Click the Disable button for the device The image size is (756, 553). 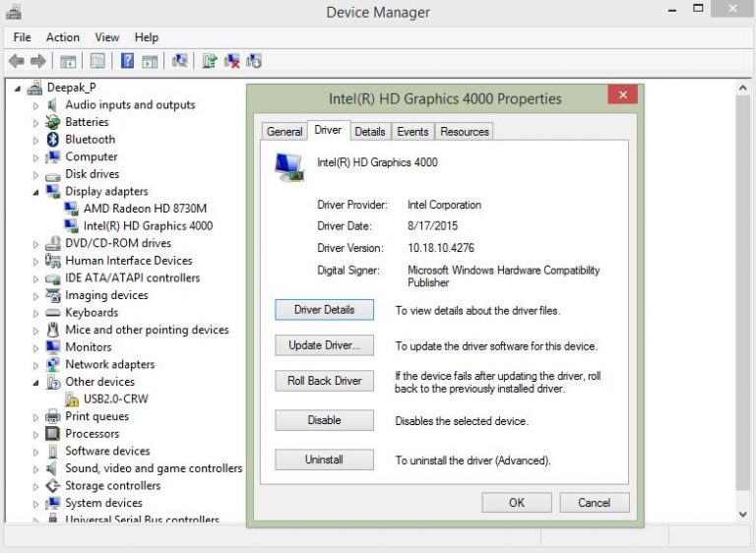click(324, 420)
